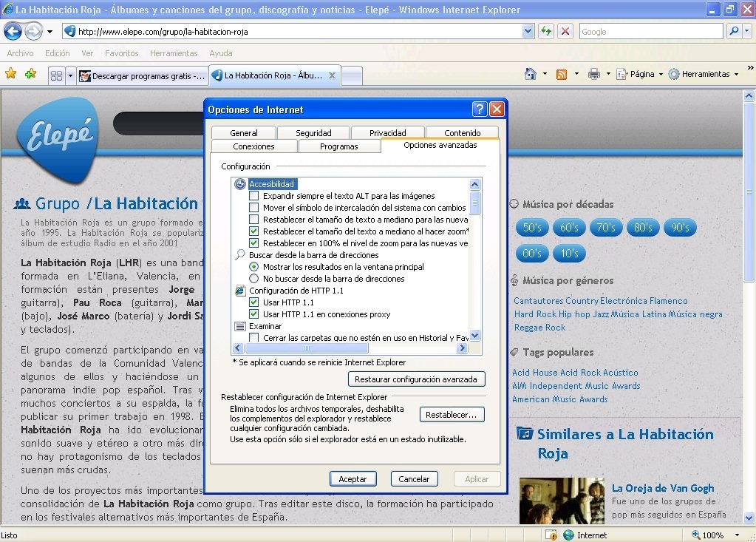The width and height of the screenshot is (756, 542).
Task: Click the Refresh page icon
Action: (546, 31)
